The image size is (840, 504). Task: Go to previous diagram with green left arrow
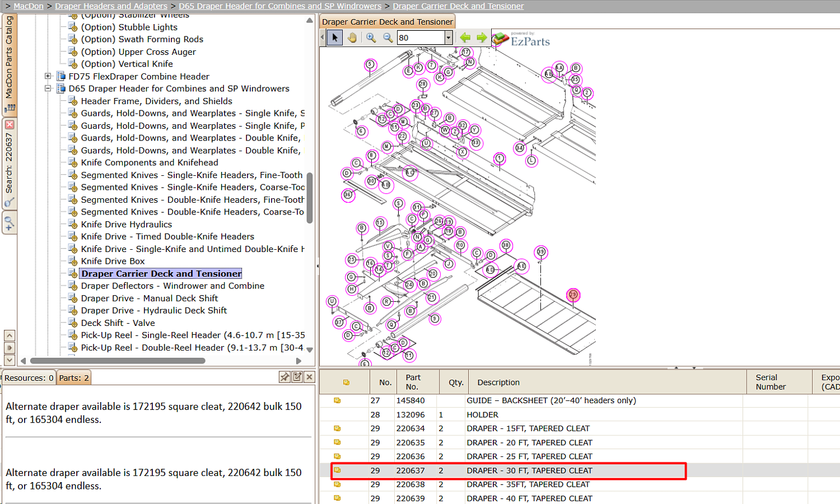[x=465, y=38]
